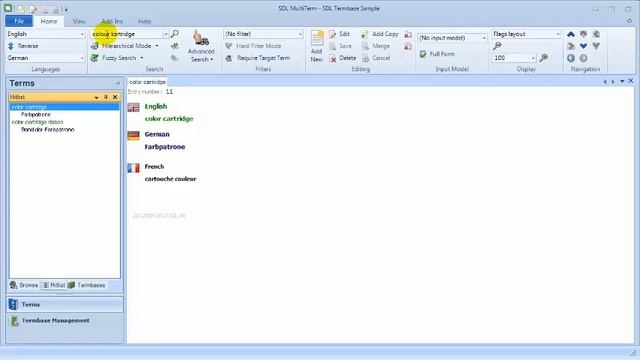Select the second color cartridge hitlist entry
Image resolution: width=640 pixels, height=360 pixels.
click(37, 122)
